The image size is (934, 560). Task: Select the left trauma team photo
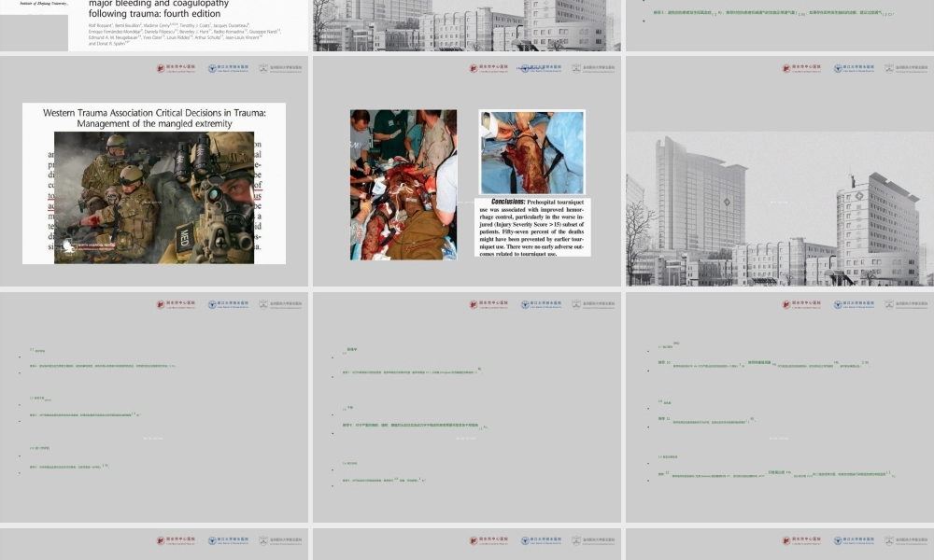[403, 184]
